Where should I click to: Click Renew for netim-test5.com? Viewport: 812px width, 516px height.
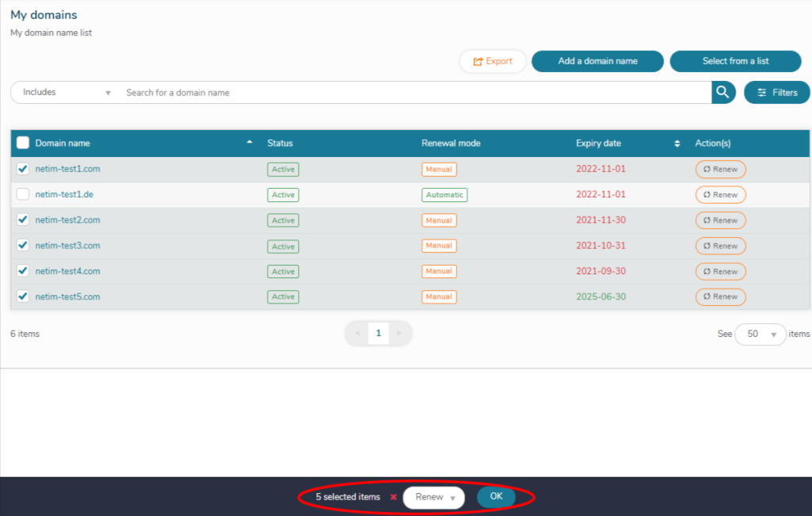pyautogui.click(x=720, y=297)
